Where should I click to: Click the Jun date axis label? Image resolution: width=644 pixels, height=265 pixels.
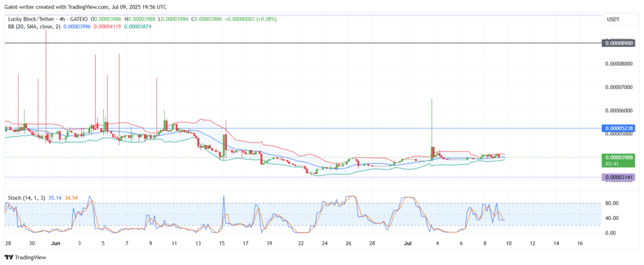(57, 243)
